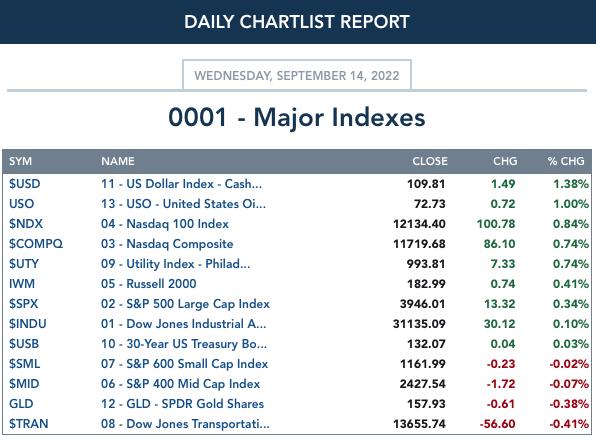Open the 30-Year US Treasury Bo... link
The width and height of the screenshot is (596, 441).
point(184,344)
